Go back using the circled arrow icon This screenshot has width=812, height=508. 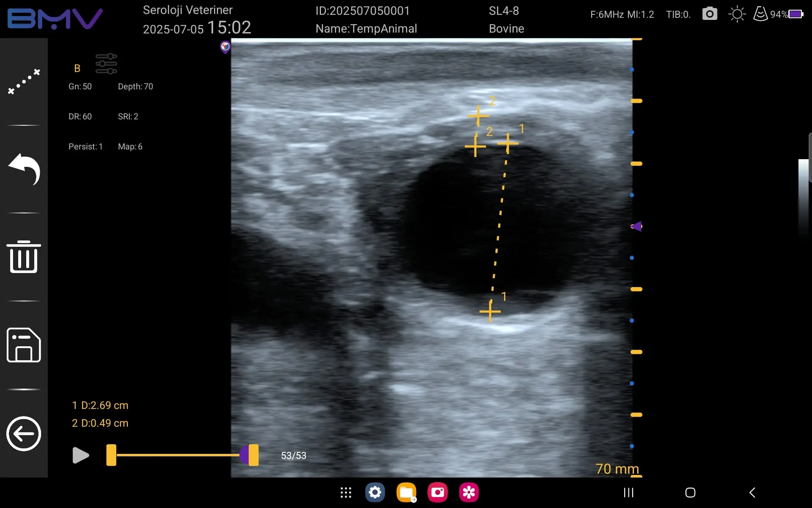24,433
